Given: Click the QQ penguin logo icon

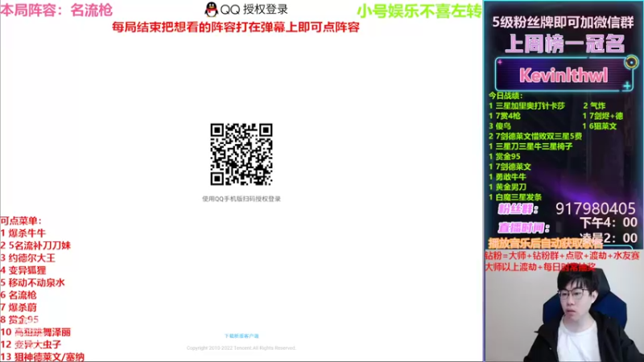Looking at the screenshot, I should click(x=211, y=10).
